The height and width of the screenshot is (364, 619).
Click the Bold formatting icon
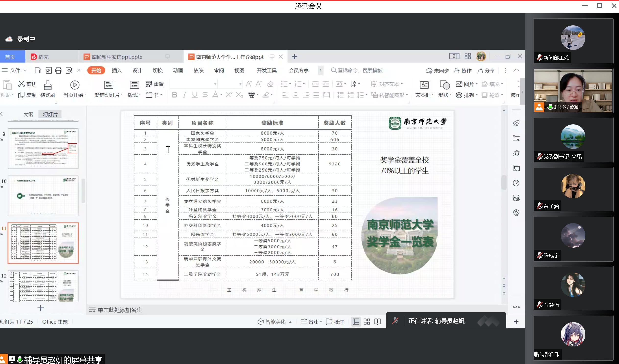174,95
